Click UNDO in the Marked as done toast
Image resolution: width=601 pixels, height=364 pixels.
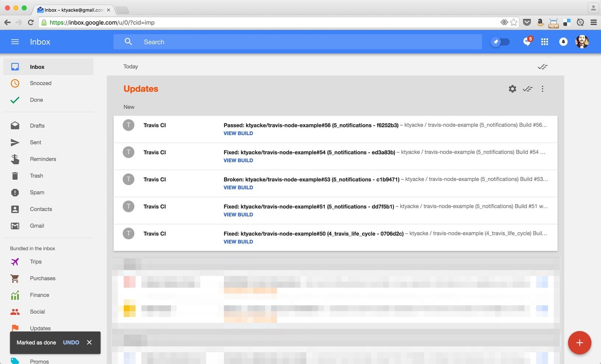(71, 343)
